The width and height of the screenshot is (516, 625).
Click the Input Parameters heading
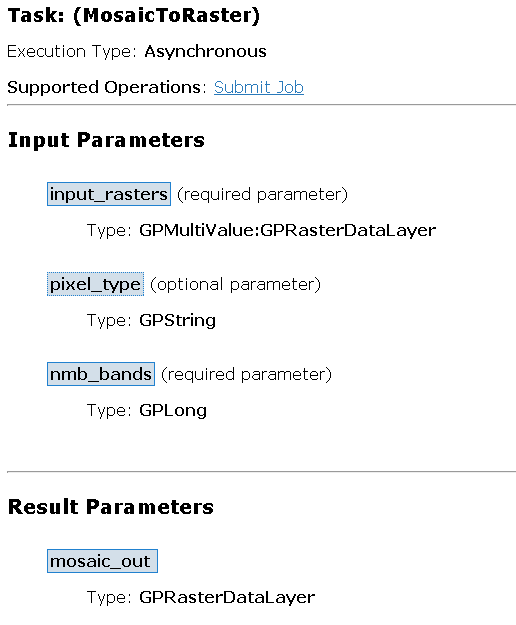coord(106,140)
